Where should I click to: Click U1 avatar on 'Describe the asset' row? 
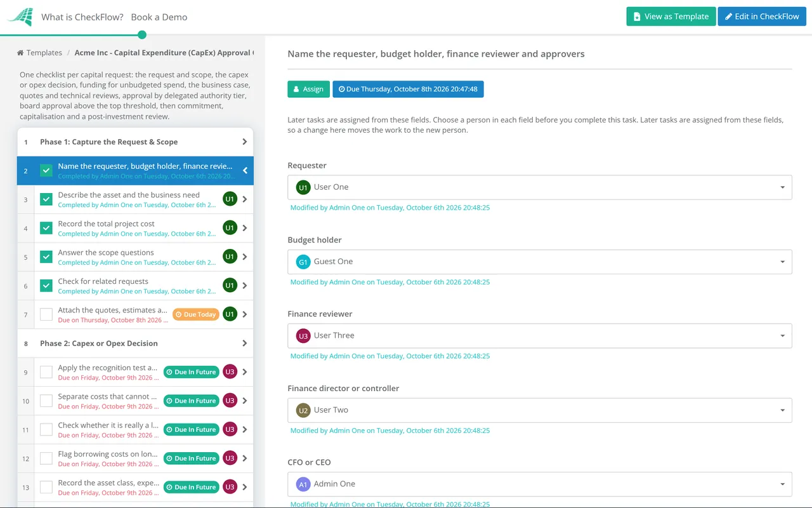[230, 199]
